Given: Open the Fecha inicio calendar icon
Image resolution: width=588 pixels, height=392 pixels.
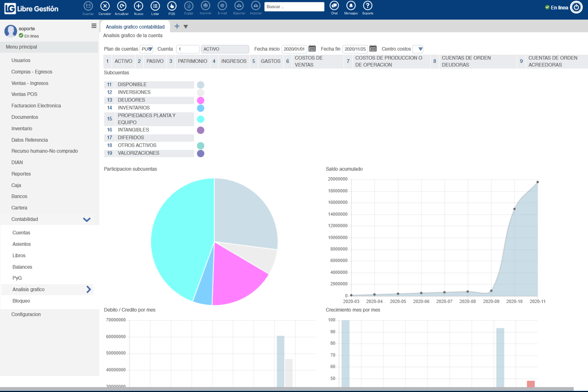Looking at the screenshot, I should 312,49.
